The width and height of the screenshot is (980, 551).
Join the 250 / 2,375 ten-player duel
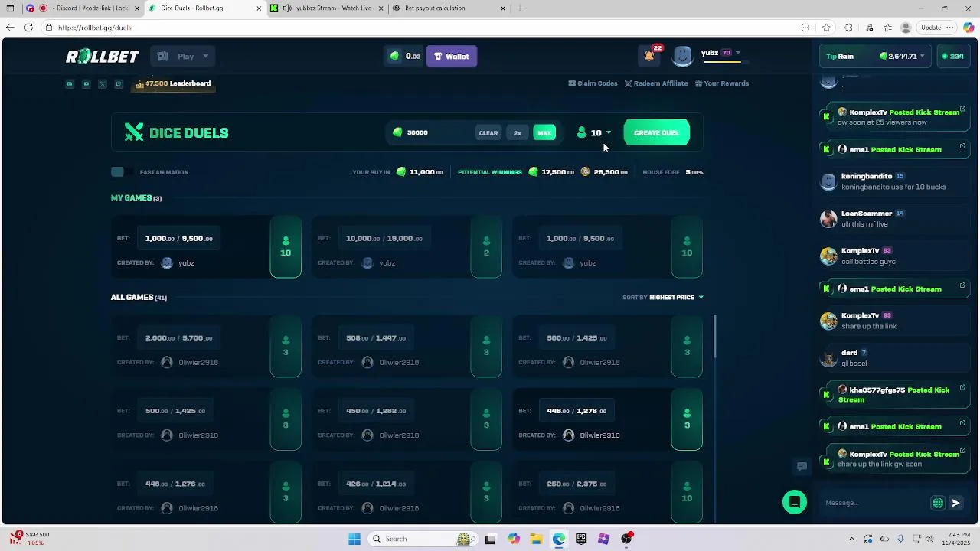(608, 492)
